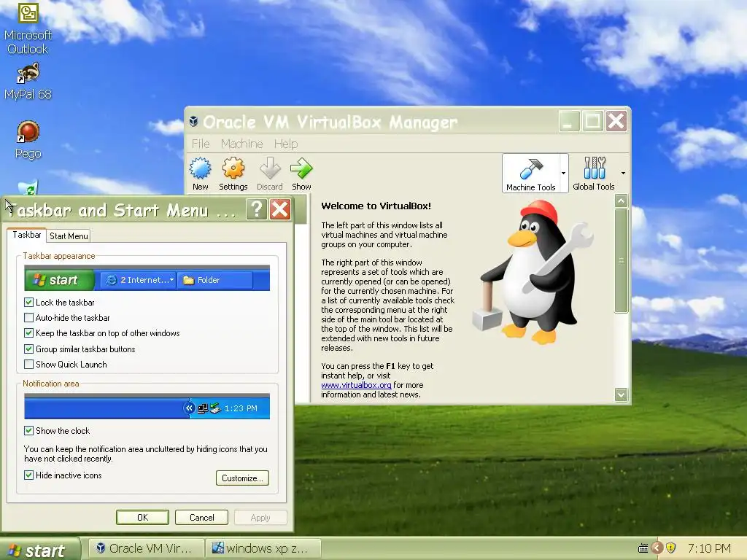Open Pego desktop shortcut
747x560 pixels.
click(28, 132)
